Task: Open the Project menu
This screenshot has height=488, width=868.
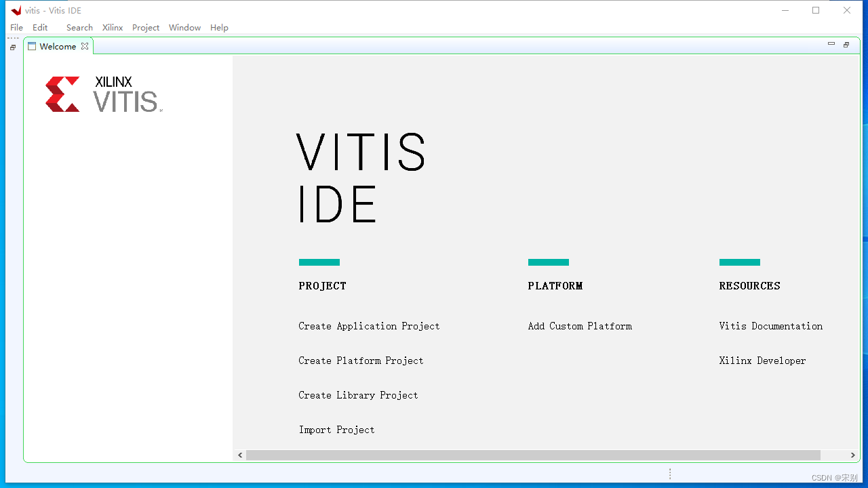Action: (x=146, y=28)
